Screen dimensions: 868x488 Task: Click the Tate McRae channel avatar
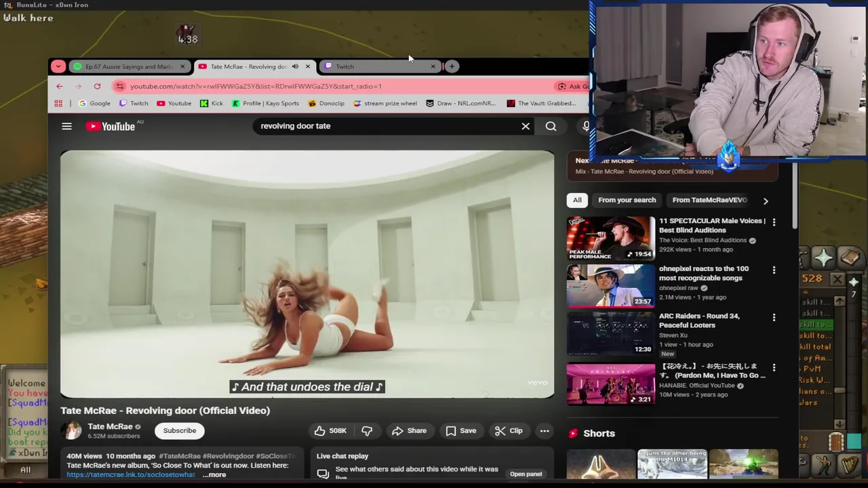(x=72, y=431)
